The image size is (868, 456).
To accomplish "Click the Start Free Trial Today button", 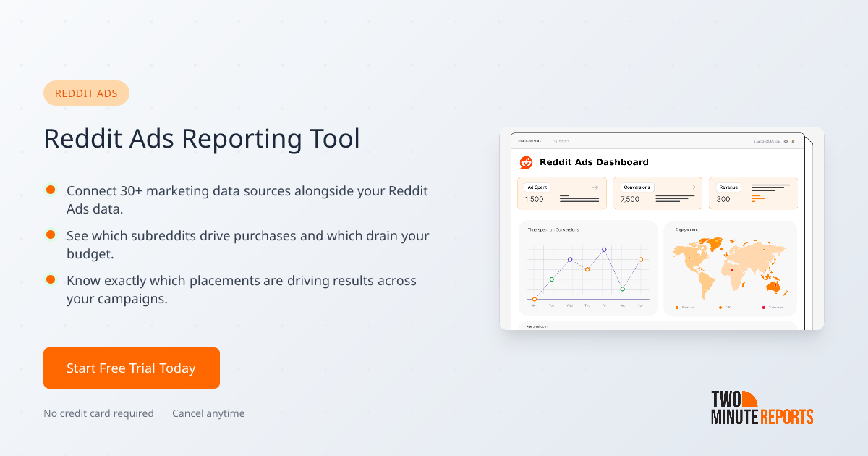I will 132,368.
